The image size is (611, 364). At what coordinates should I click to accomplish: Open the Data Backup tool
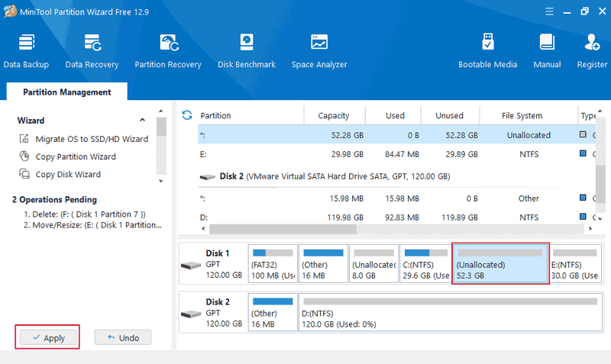pyautogui.click(x=26, y=50)
